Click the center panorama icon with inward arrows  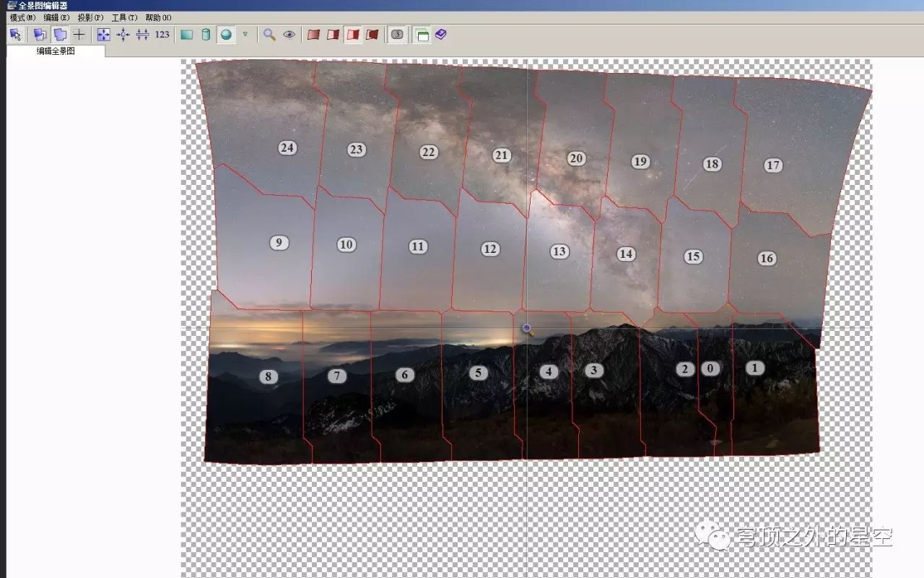pyautogui.click(x=123, y=35)
